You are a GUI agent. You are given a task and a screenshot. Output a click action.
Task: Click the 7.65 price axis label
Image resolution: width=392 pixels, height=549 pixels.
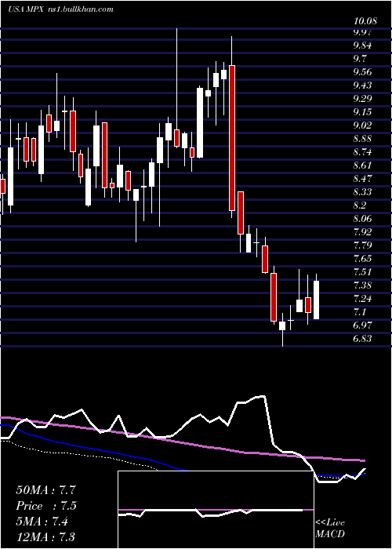pyautogui.click(x=364, y=259)
